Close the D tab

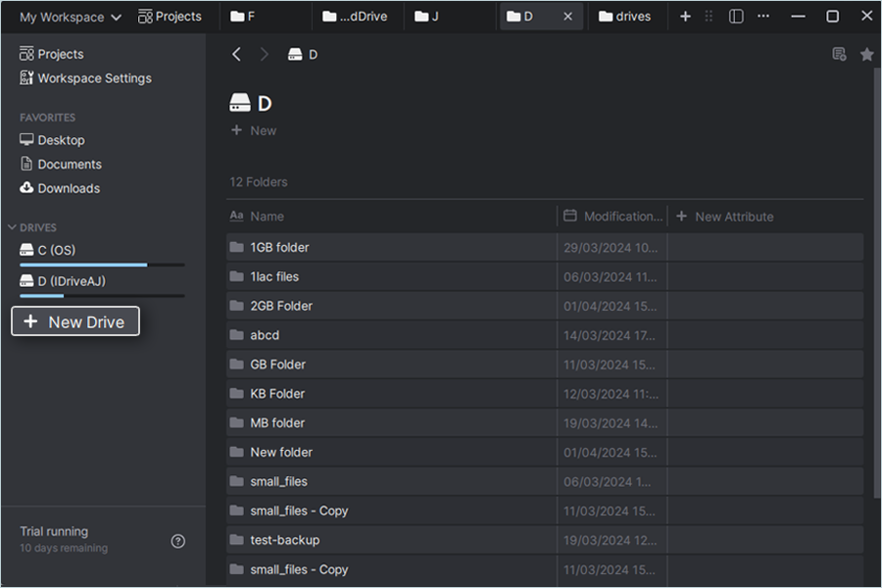pos(567,17)
